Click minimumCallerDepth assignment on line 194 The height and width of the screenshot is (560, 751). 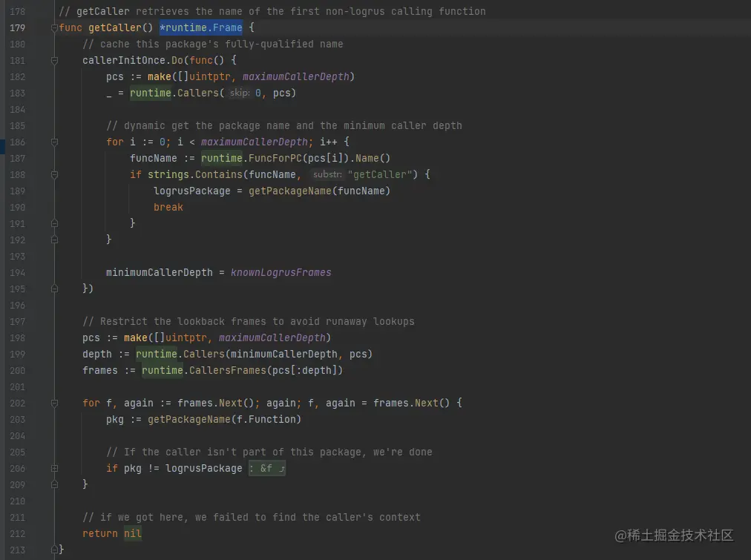tap(159, 272)
